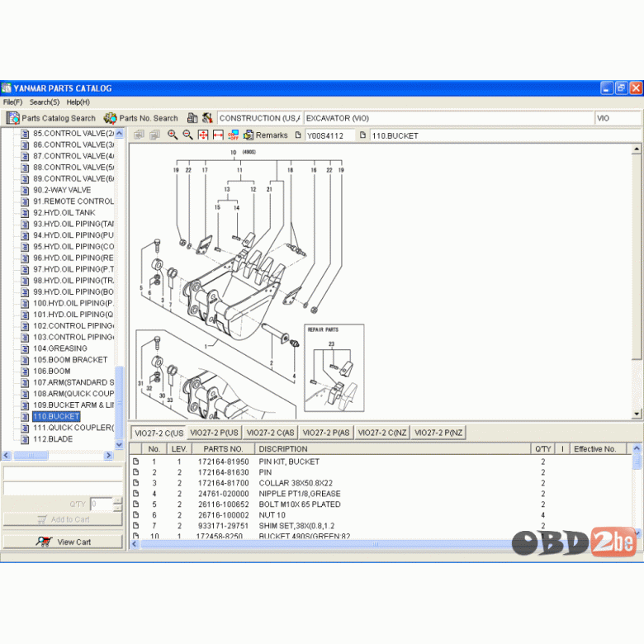Click the DISCRIPTION column header
This screenshot has height=644, width=644.
point(393,449)
